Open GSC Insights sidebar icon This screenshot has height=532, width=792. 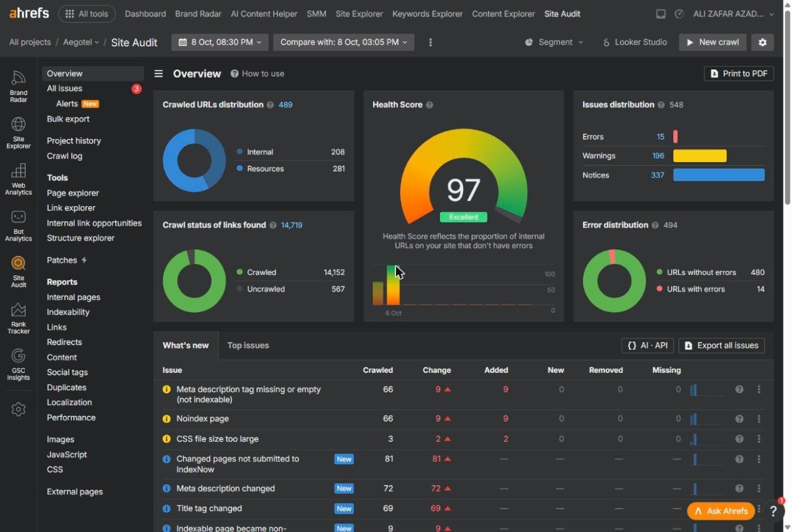[18, 364]
